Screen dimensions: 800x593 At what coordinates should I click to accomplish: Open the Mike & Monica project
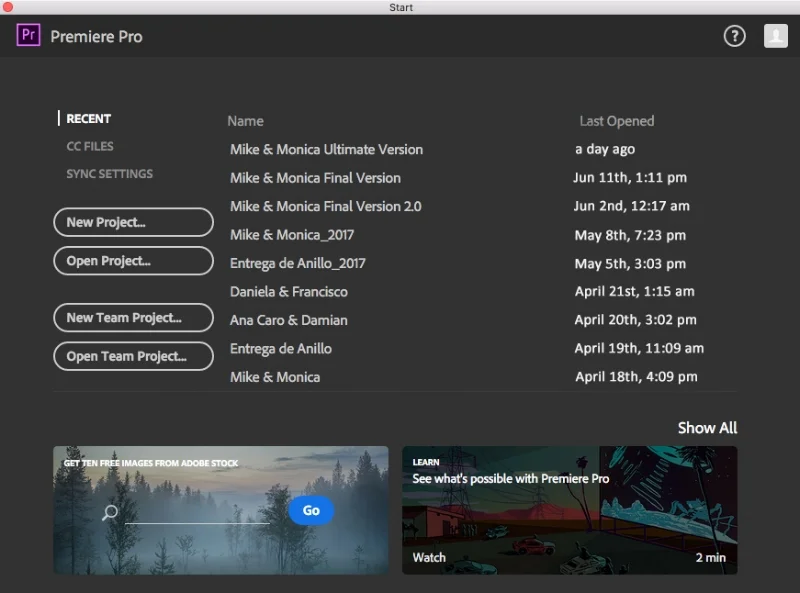click(x=275, y=377)
